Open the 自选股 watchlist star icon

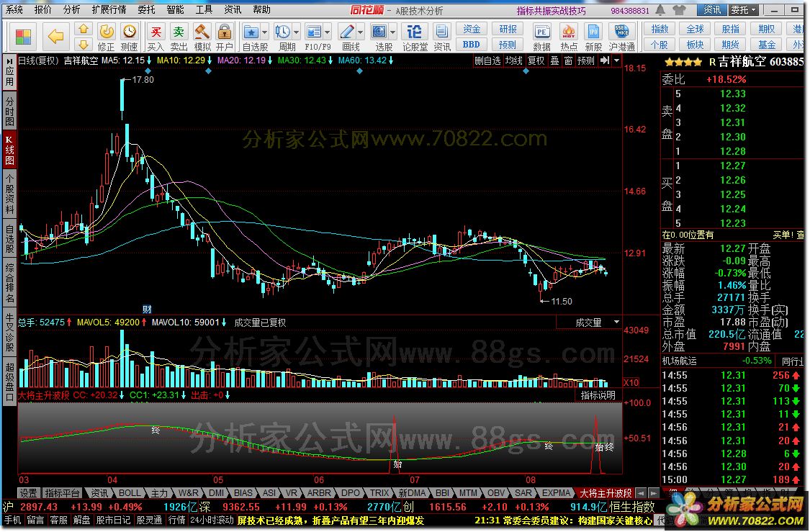251,32
